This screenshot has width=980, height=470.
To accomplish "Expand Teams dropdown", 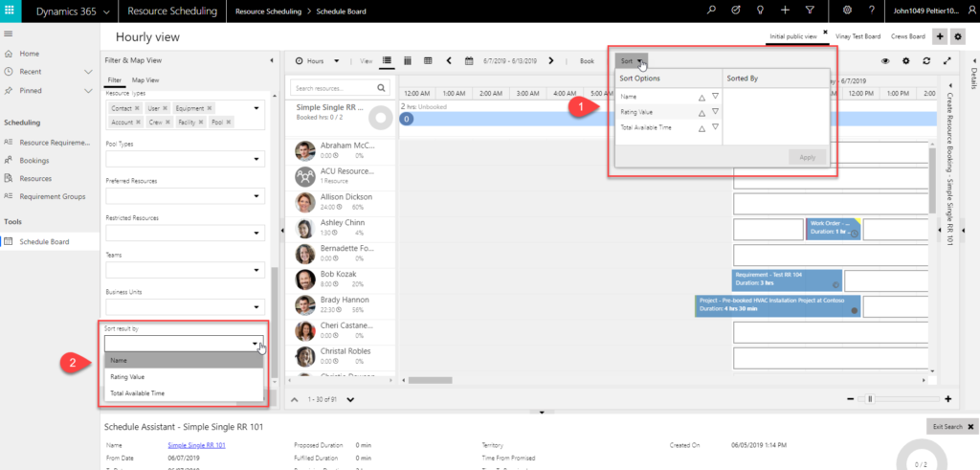I will pos(256,271).
